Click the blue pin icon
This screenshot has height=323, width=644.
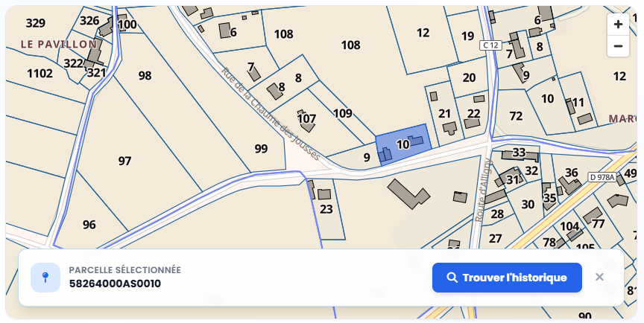45,278
